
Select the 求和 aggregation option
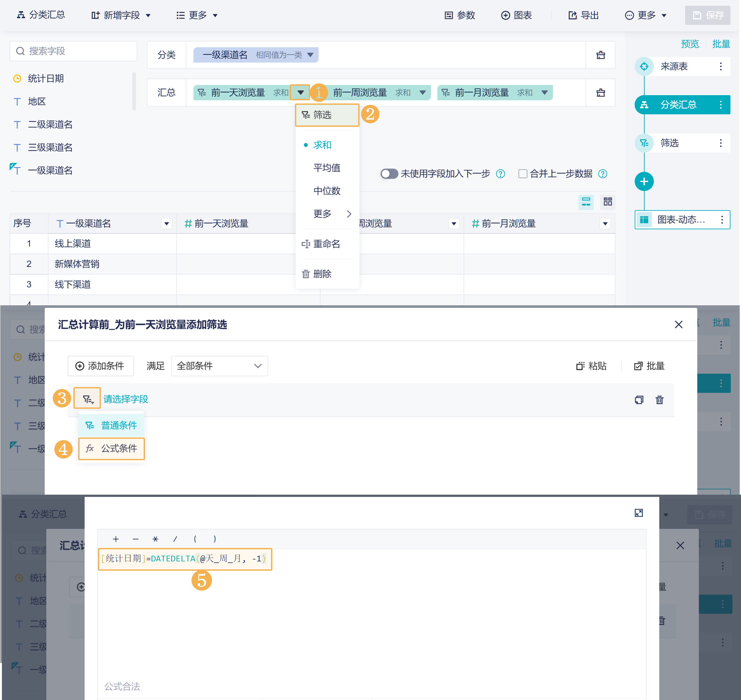point(322,145)
